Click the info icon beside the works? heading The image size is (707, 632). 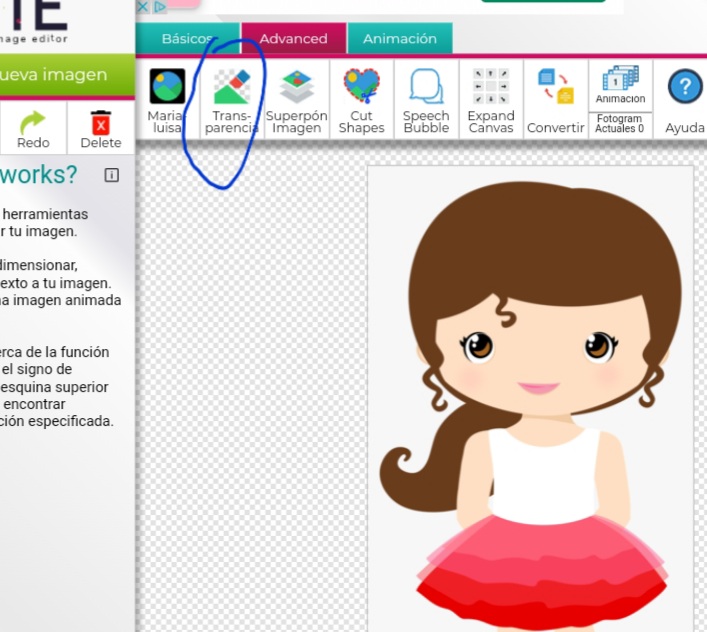pos(111,175)
